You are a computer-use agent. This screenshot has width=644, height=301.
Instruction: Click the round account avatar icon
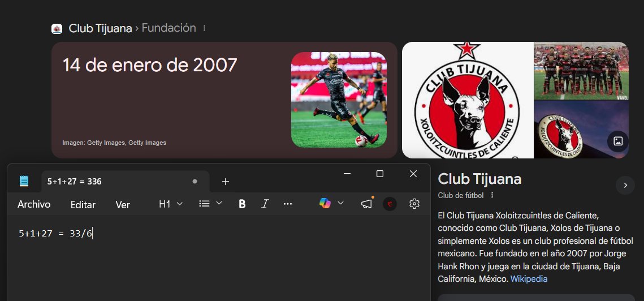(390, 204)
